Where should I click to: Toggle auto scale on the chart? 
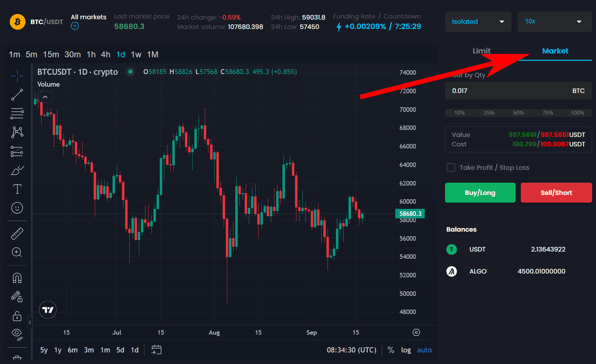pyautogui.click(x=424, y=350)
